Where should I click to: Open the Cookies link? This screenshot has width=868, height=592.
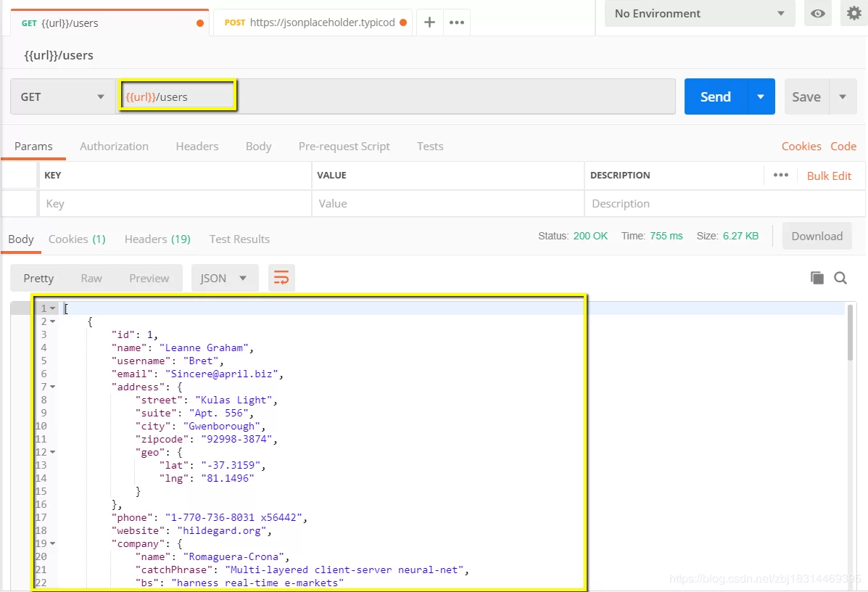tap(801, 147)
